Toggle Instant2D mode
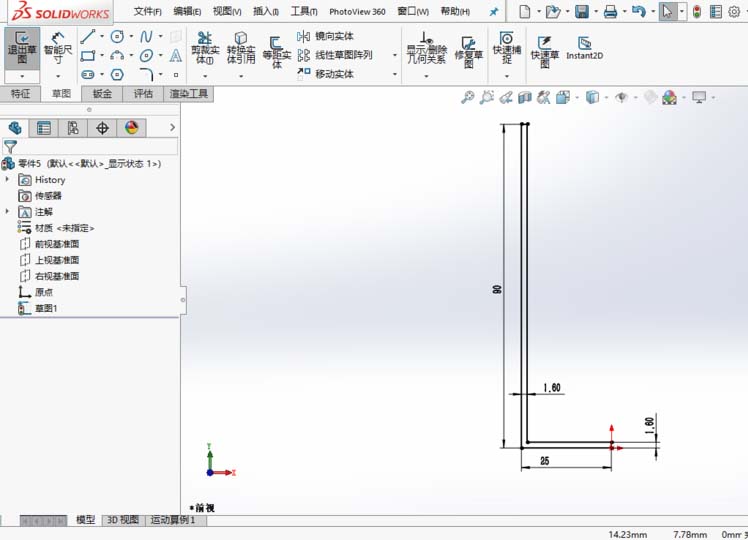Image resolution: width=748 pixels, height=540 pixels. click(x=584, y=48)
